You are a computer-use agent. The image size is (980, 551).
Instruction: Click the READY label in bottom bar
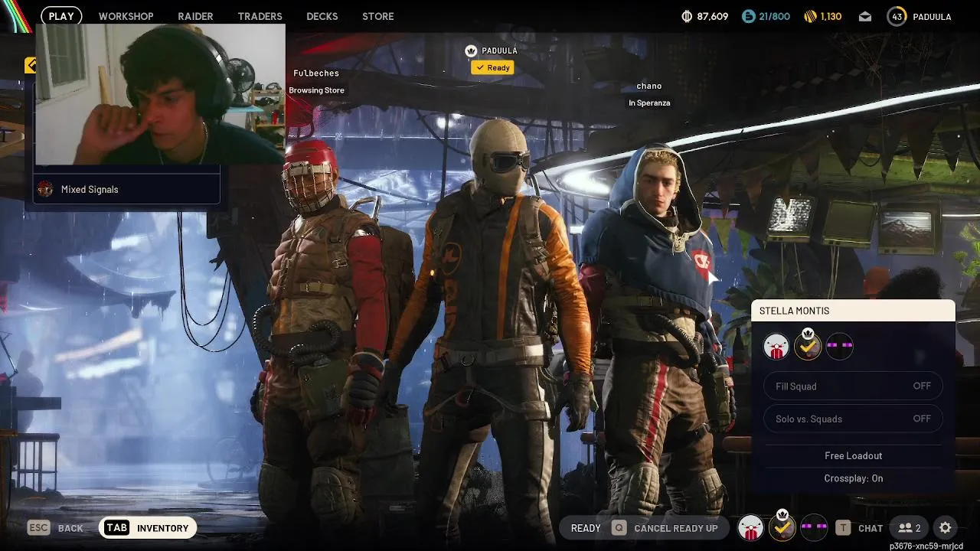(x=586, y=528)
